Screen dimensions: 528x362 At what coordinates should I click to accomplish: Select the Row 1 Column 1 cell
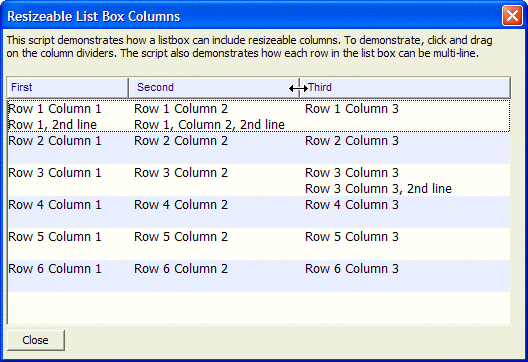click(x=55, y=109)
